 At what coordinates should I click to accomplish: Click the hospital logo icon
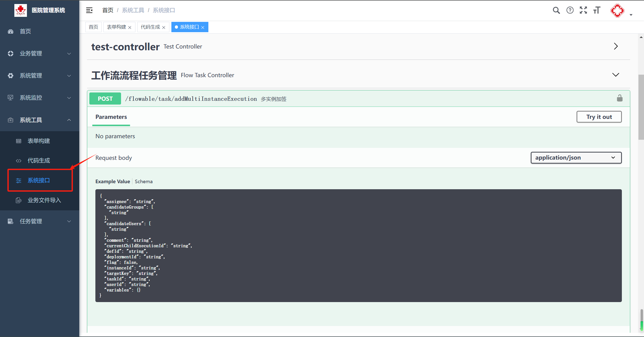pyautogui.click(x=21, y=10)
